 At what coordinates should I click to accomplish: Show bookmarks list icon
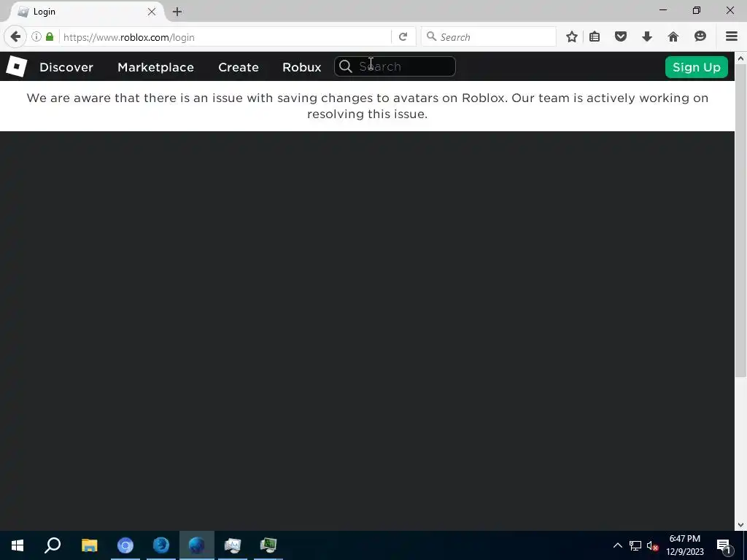595,36
